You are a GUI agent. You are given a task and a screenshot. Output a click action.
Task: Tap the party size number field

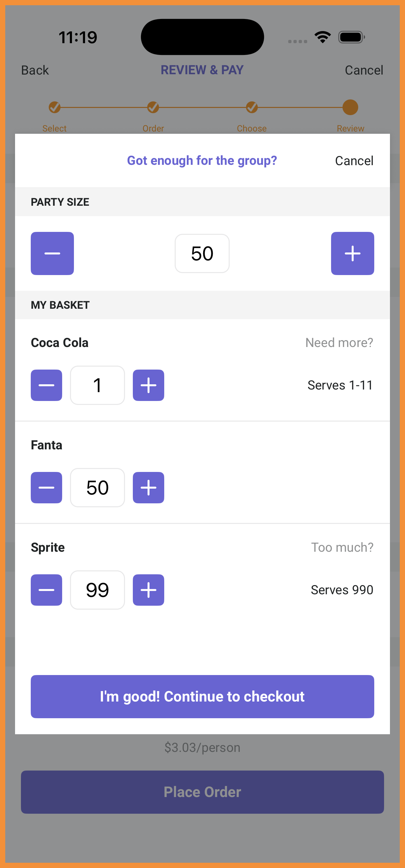pos(202,253)
